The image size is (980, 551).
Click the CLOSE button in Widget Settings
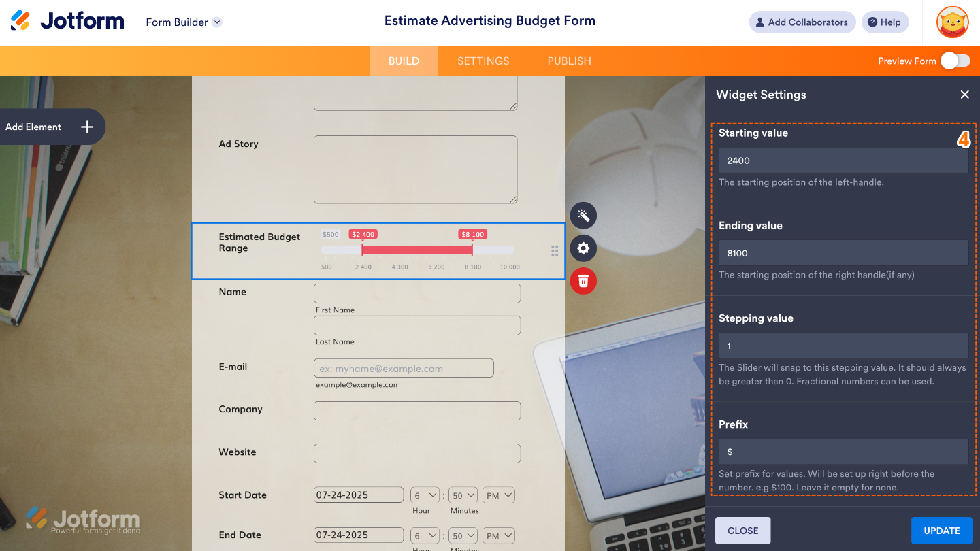click(742, 530)
